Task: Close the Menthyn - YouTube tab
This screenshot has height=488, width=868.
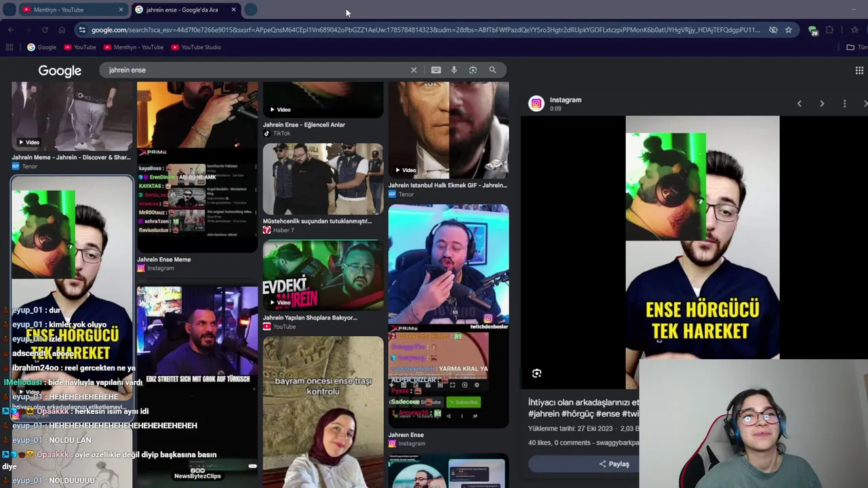Action: [x=121, y=9]
